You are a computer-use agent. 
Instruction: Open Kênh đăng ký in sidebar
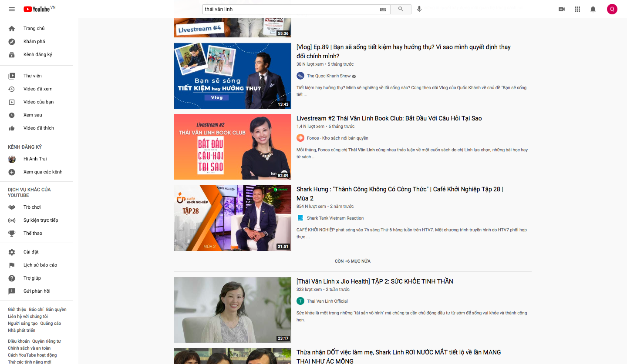coord(37,55)
